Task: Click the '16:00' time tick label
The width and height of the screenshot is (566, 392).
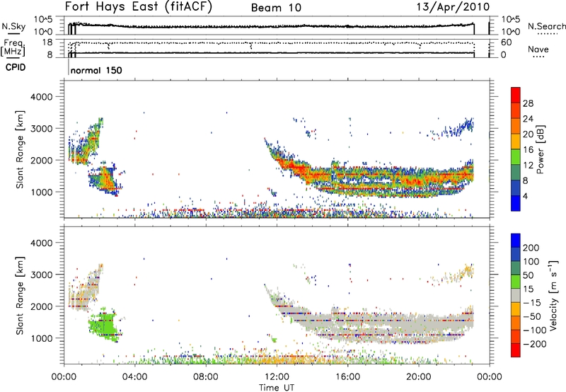Action: point(347,377)
